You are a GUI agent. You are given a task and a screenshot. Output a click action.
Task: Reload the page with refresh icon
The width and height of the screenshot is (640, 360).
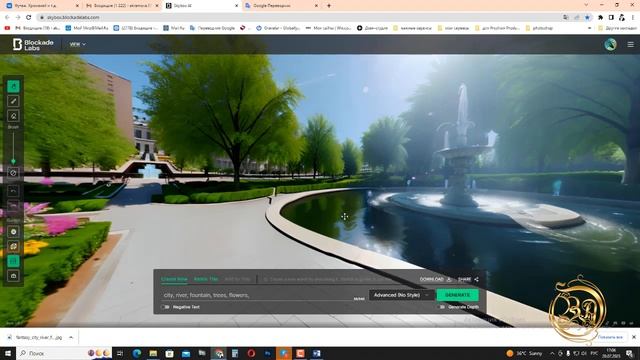29,17
